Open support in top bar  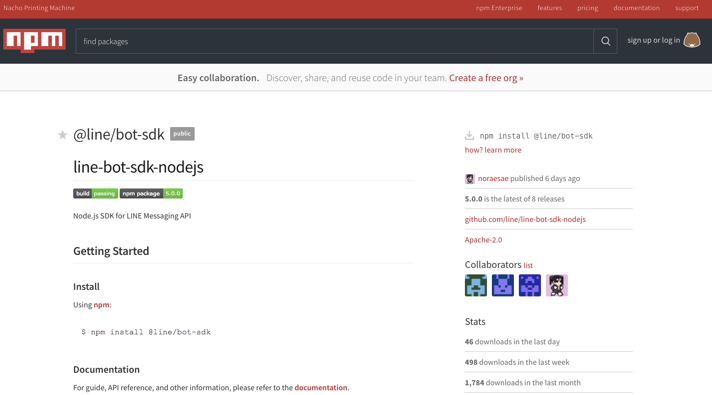click(x=687, y=8)
